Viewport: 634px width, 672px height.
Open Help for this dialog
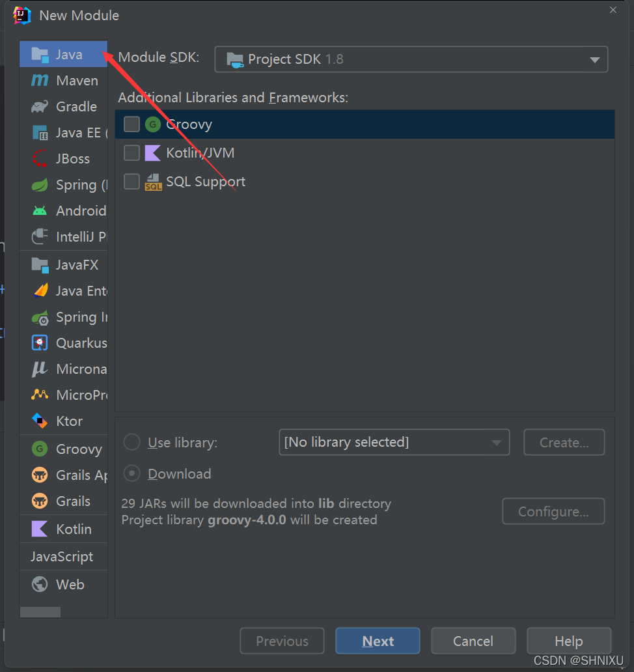click(x=569, y=641)
